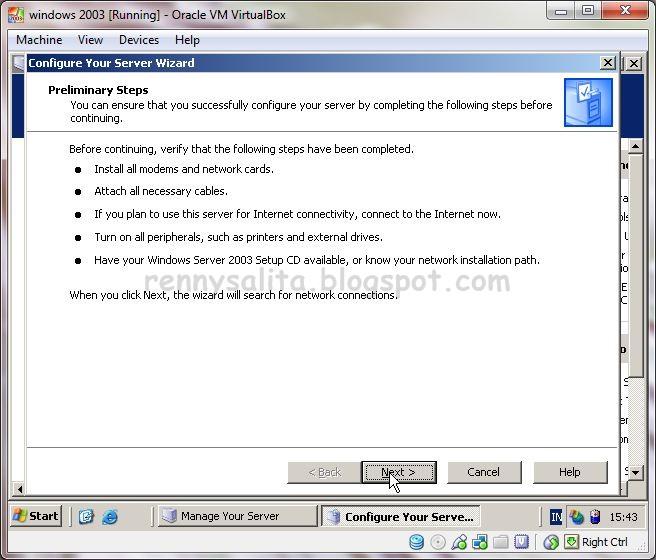Click 'Before continuing, verify' instruction text
Image resolution: width=656 pixels, height=560 pixels.
tap(241, 149)
